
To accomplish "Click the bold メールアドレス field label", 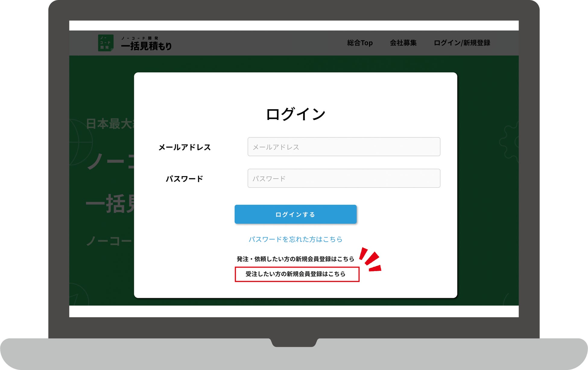I will (185, 147).
